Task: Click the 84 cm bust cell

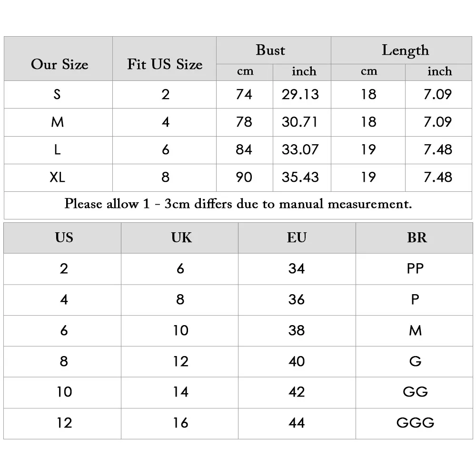Action: (244, 150)
